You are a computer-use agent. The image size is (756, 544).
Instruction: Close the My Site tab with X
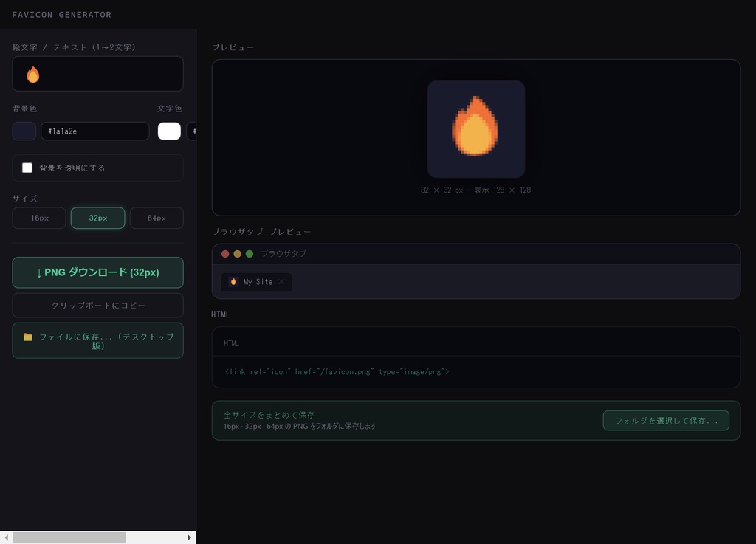pos(281,282)
